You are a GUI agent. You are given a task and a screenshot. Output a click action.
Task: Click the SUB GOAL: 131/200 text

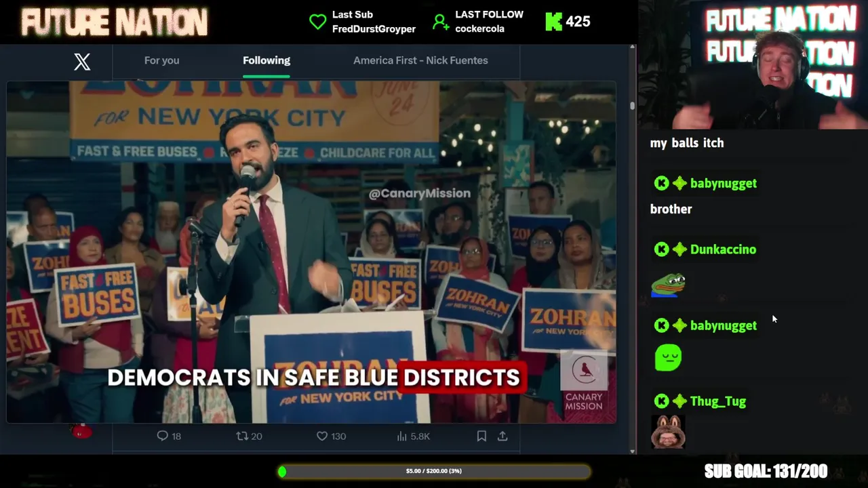coord(766,471)
